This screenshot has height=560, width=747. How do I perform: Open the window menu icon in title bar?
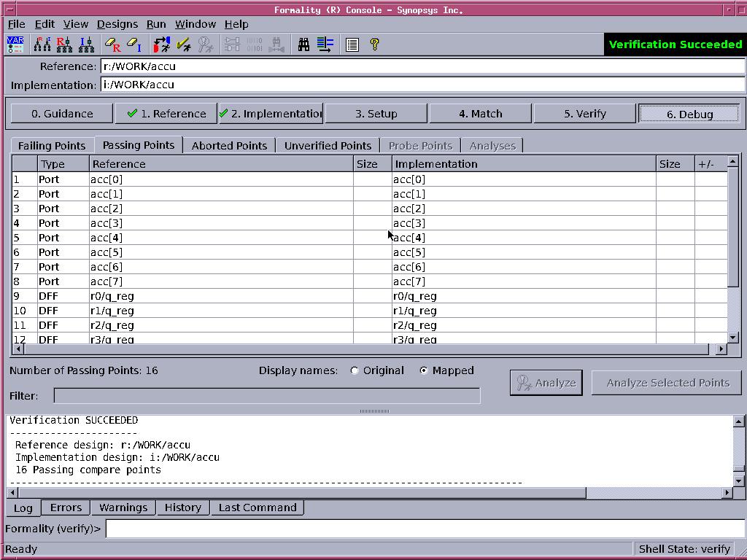[9, 9]
